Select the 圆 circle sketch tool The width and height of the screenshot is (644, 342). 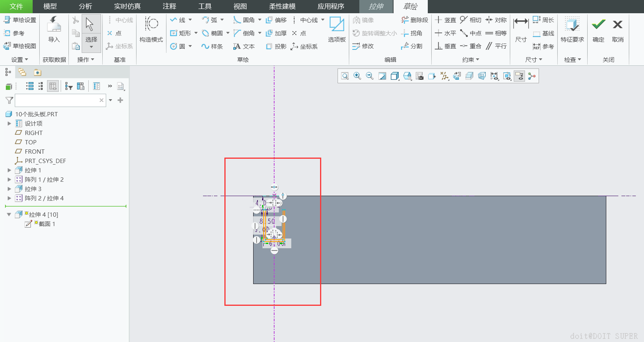click(x=178, y=46)
